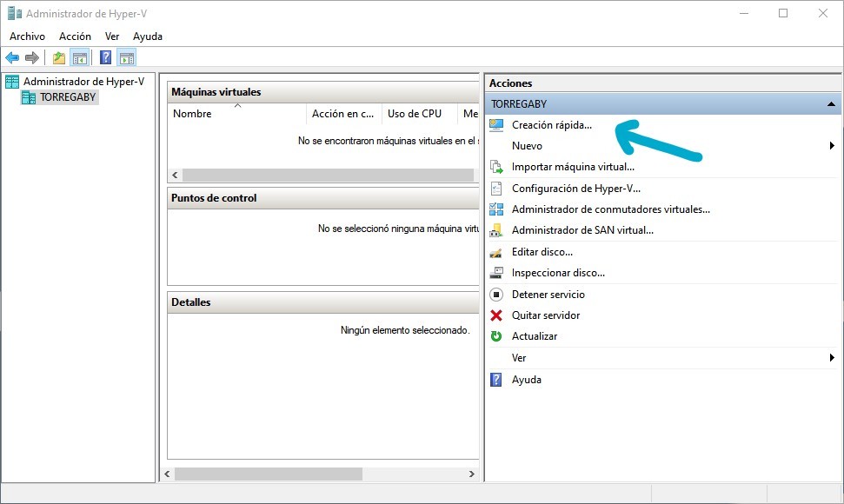Open Administrador de conmutadores virtuales
Screen dimensions: 844x504
(x=611, y=209)
